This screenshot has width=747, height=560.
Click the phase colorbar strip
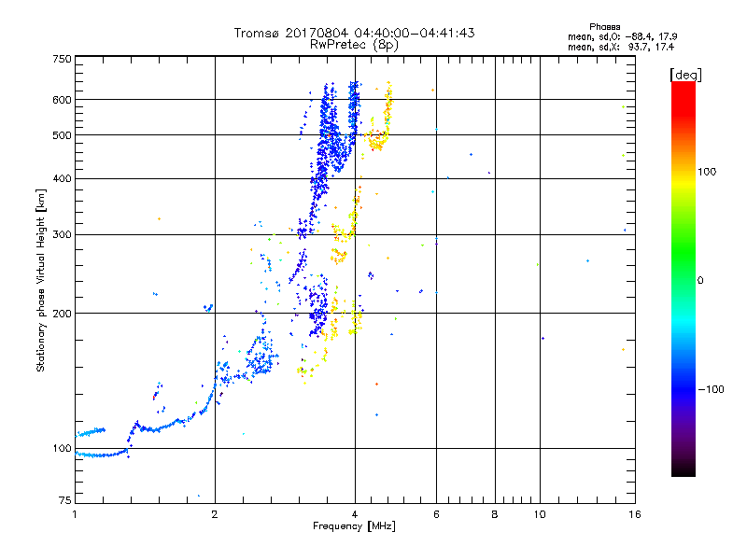click(x=684, y=279)
